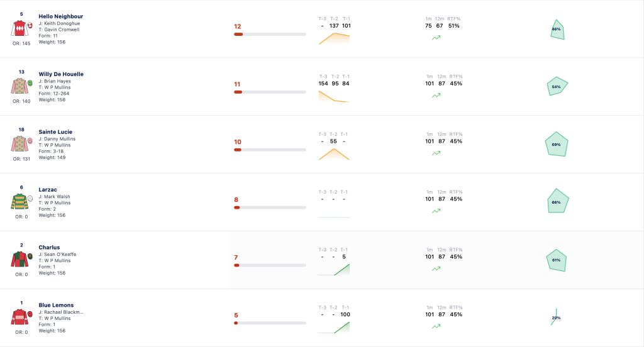Open the Hello Neighbour horse name link
The height and width of the screenshot is (347, 644).
pos(61,16)
